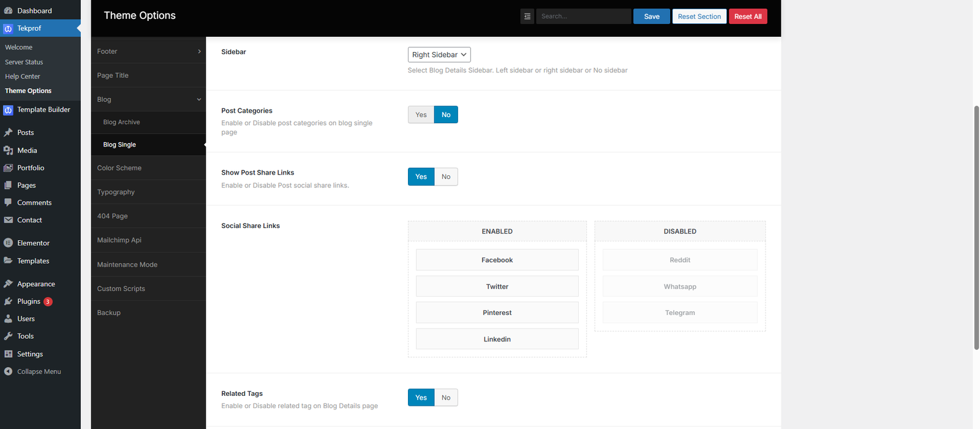
Task: Set Related Tags to No
Action: click(x=446, y=398)
